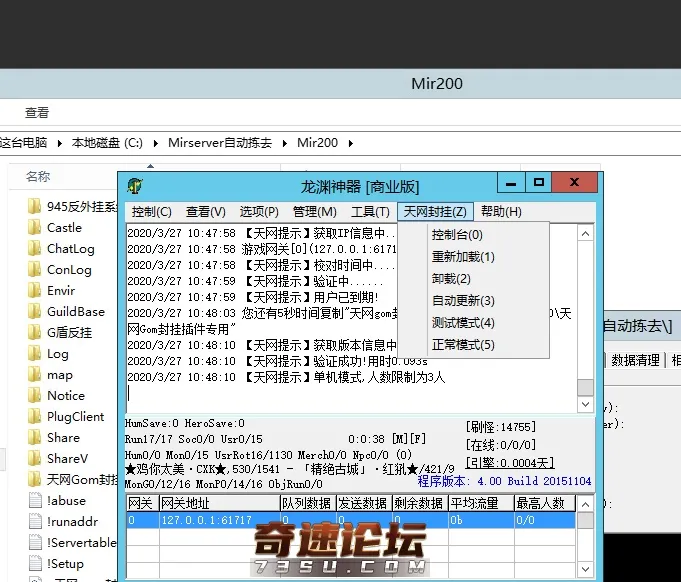Select the !runaddr file icon
Image resolution: width=681 pixels, height=582 pixels.
tap(35, 521)
